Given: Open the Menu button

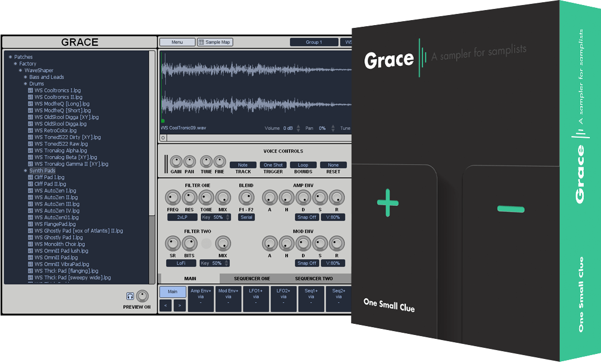Looking at the screenshot, I should click(177, 42).
